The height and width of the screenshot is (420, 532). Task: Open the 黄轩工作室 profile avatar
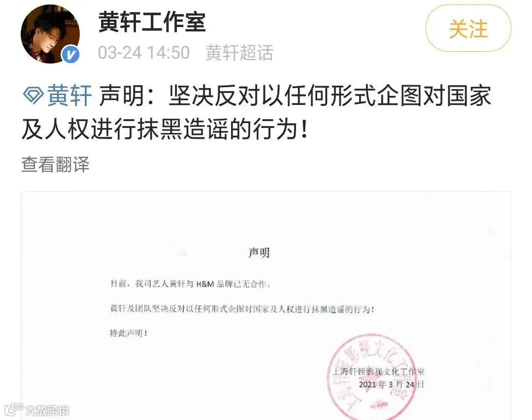click(51, 34)
